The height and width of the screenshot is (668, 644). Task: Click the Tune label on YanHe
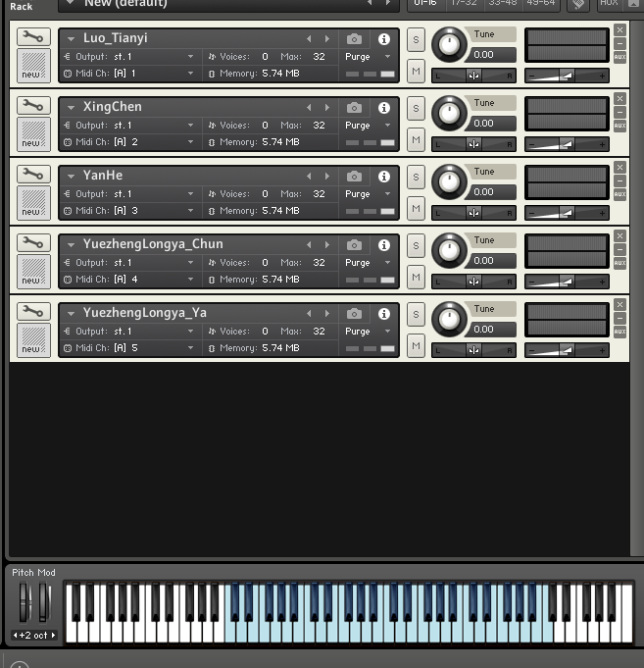click(x=484, y=172)
